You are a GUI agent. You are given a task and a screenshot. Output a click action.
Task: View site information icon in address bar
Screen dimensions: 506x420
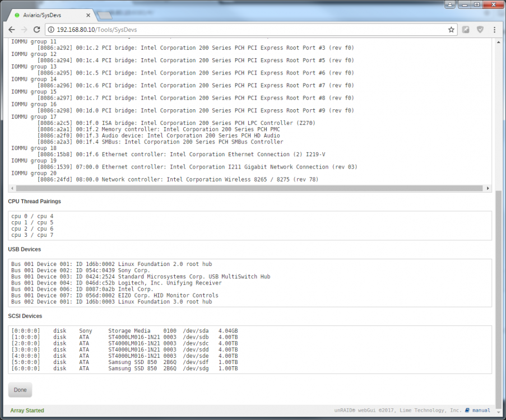pos(51,30)
